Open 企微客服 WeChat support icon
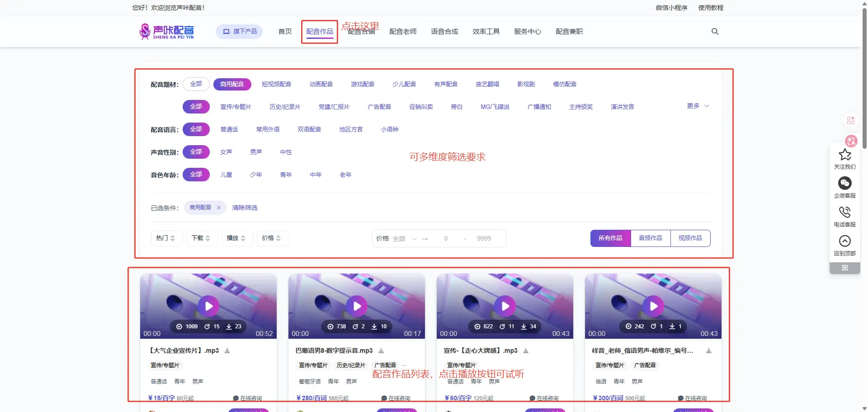Screen dimensions: 868x412 click(844, 183)
